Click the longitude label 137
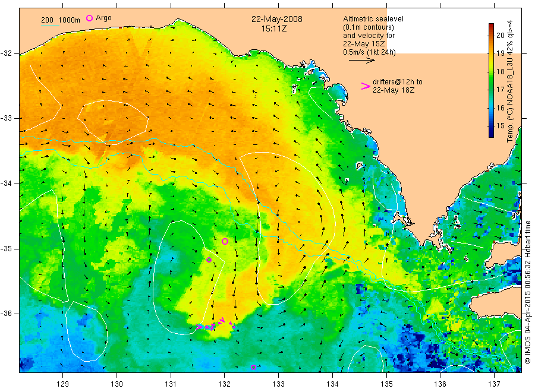Image resolution: width=535 pixels, height=392 pixels. (494, 384)
